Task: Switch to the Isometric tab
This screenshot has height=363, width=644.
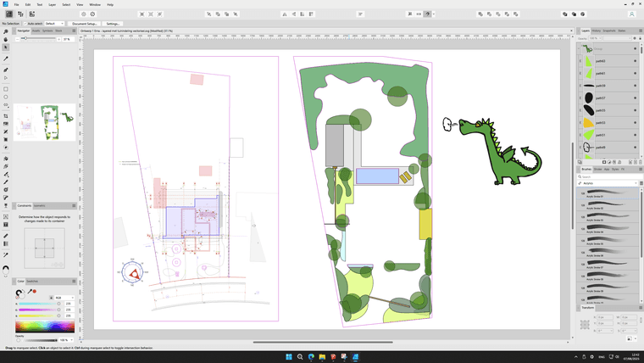Action: click(x=40, y=205)
